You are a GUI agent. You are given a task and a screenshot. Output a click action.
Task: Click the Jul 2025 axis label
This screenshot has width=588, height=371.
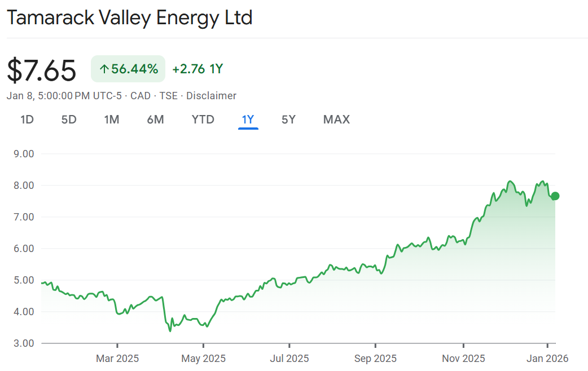pos(289,358)
